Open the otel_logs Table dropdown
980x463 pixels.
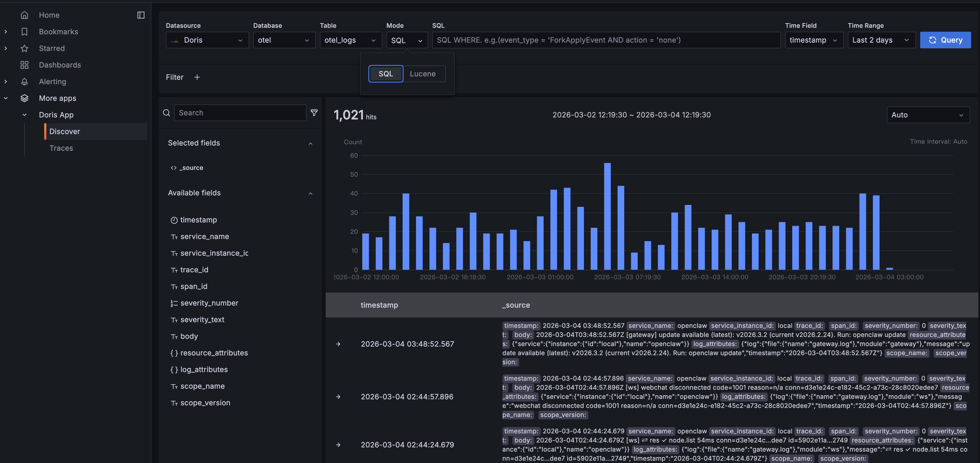(x=350, y=40)
